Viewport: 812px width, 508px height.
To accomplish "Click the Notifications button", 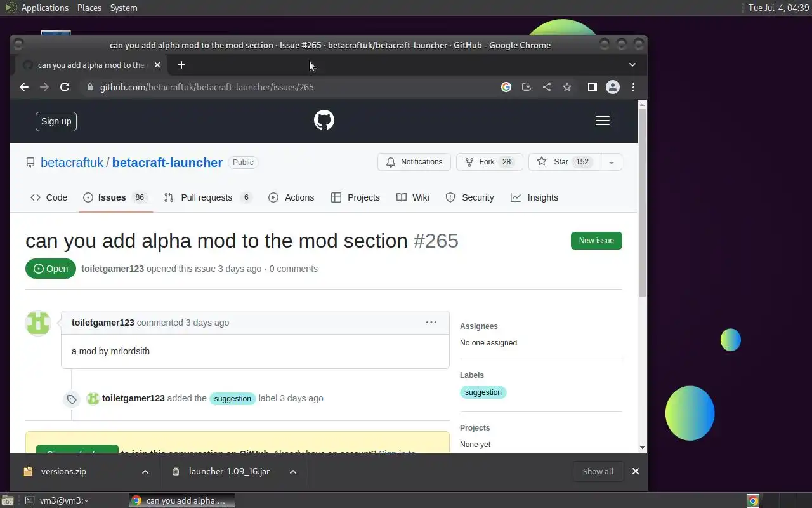I will coord(414,162).
